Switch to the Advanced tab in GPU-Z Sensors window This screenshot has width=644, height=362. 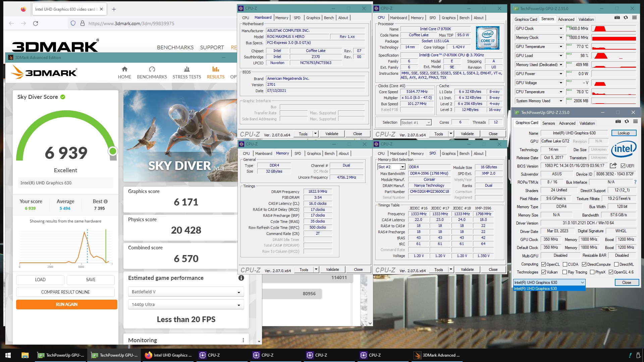[566, 19]
